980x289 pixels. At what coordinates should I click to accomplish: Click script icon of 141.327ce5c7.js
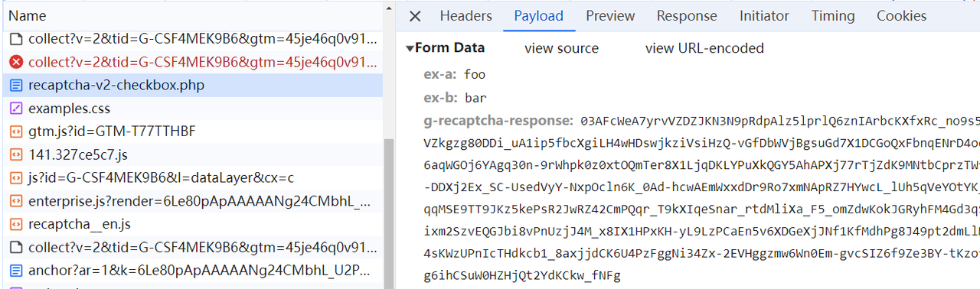click(x=16, y=155)
